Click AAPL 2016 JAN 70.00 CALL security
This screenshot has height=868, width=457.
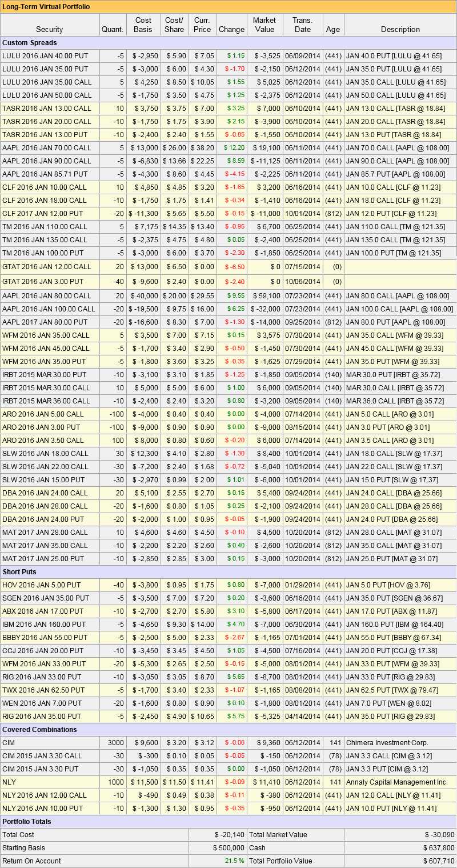point(47,148)
